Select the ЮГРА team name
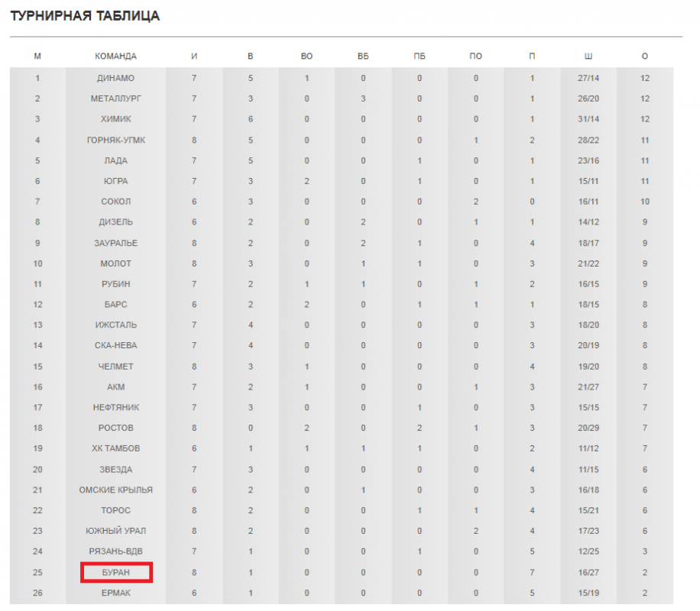The height and width of the screenshot is (611, 700). click(115, 181)
